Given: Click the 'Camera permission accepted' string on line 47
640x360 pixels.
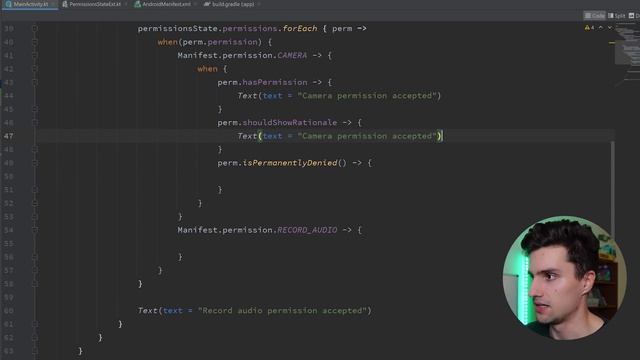Looking at the screenshot, I should [367, 136].
